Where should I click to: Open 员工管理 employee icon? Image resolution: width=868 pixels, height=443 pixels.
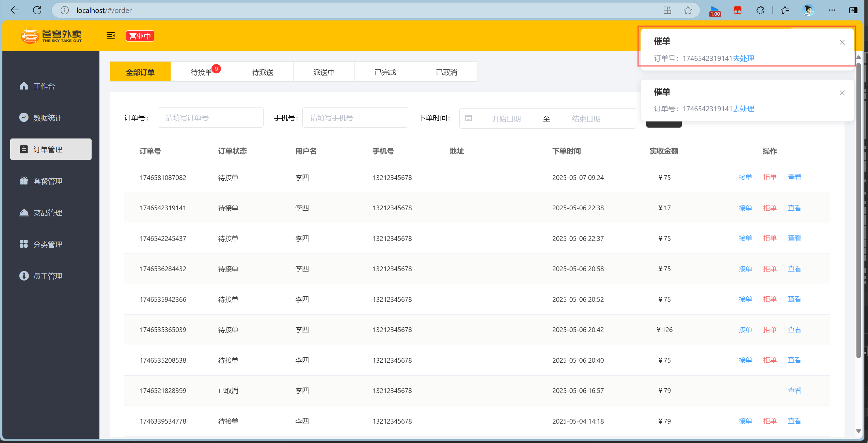coord(23,276)
